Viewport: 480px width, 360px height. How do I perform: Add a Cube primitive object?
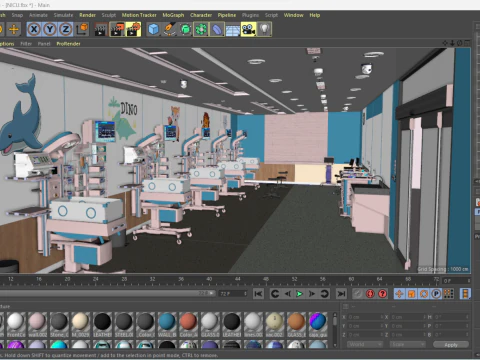pyautogui.click(x=153, y=29)
